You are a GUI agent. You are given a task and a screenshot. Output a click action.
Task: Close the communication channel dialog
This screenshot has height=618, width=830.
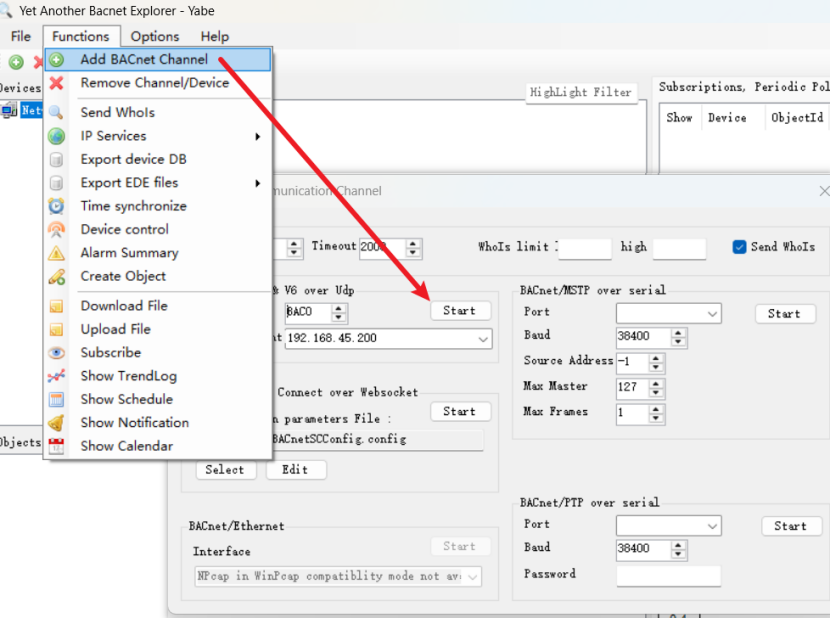824,191
